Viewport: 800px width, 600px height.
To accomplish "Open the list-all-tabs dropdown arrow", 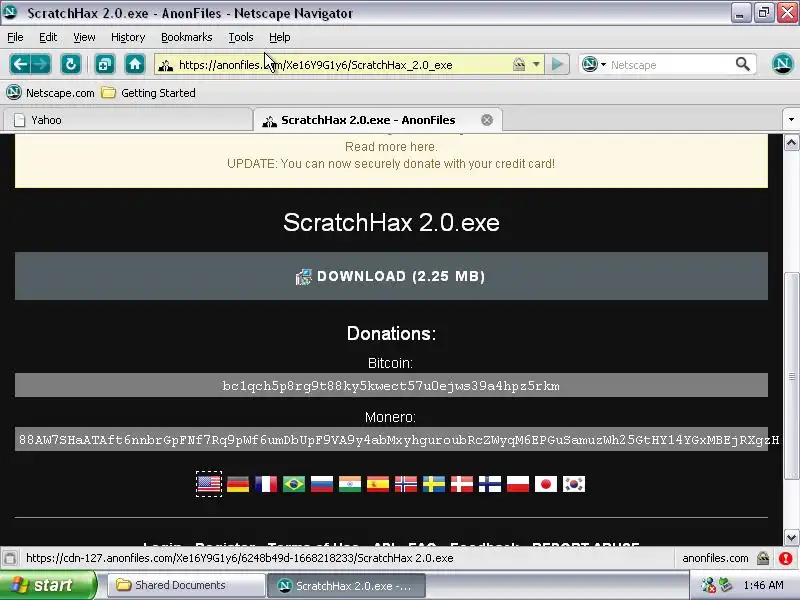I will pyautogui.click(x=791, y=119).
